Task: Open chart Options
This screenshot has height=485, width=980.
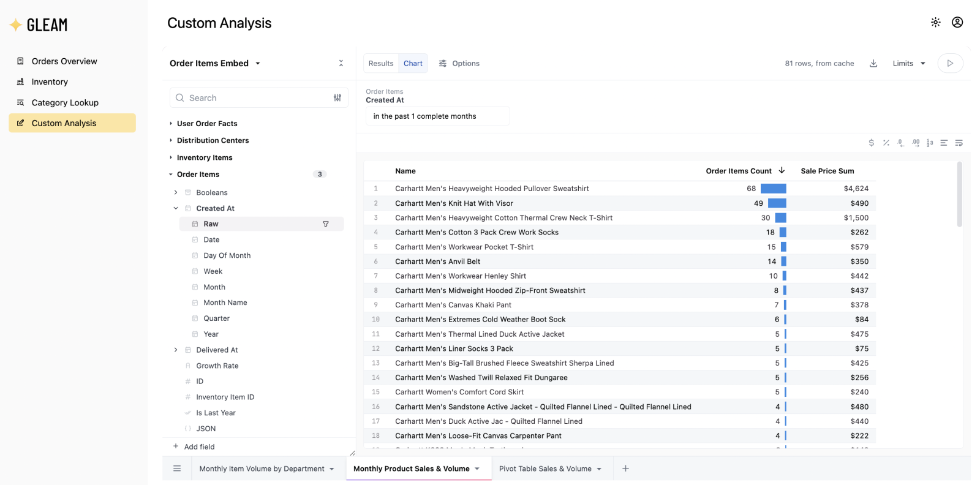Action: click(x=459, y=63)
